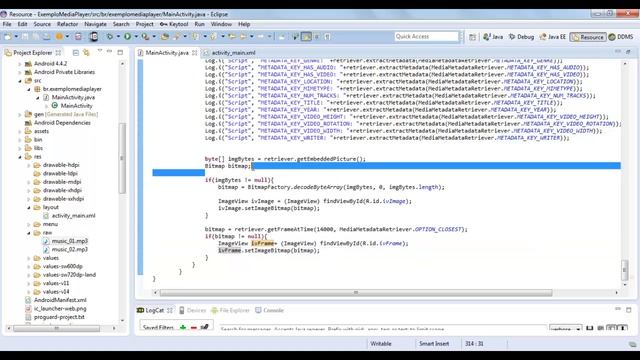
Task: Close the MainActivity.java editor tab
Action: 195,53
